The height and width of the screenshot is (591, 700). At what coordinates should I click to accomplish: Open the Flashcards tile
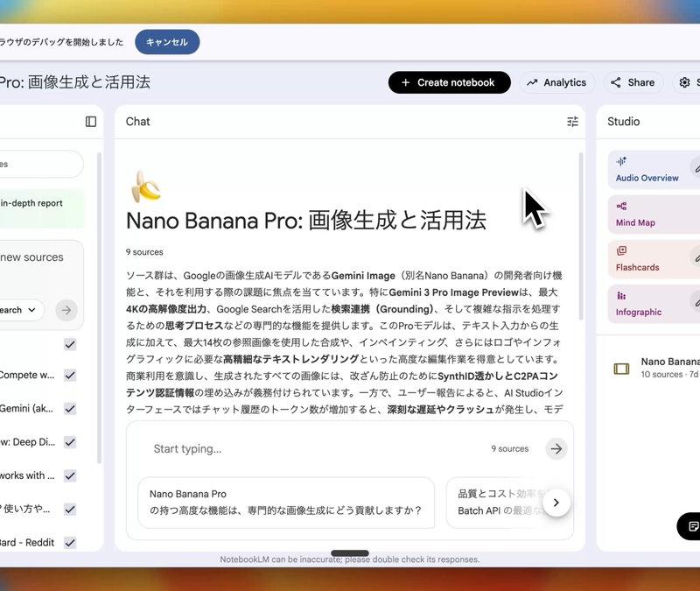pyautogui.click(x=654, y=259)
